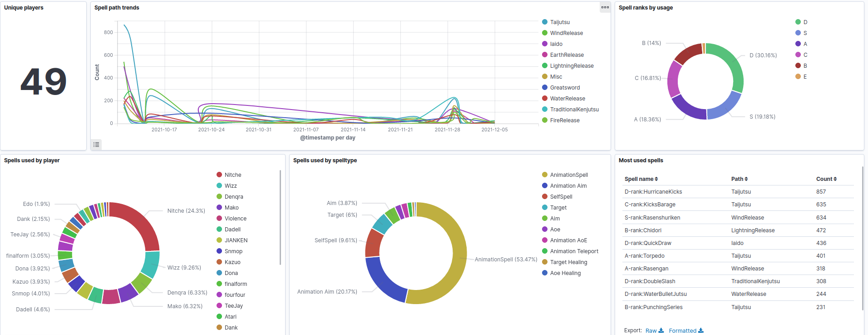Click TraditionalKenjutsu legend entry
The height and width of the screenshot is (335, 868).
(574, 110)
